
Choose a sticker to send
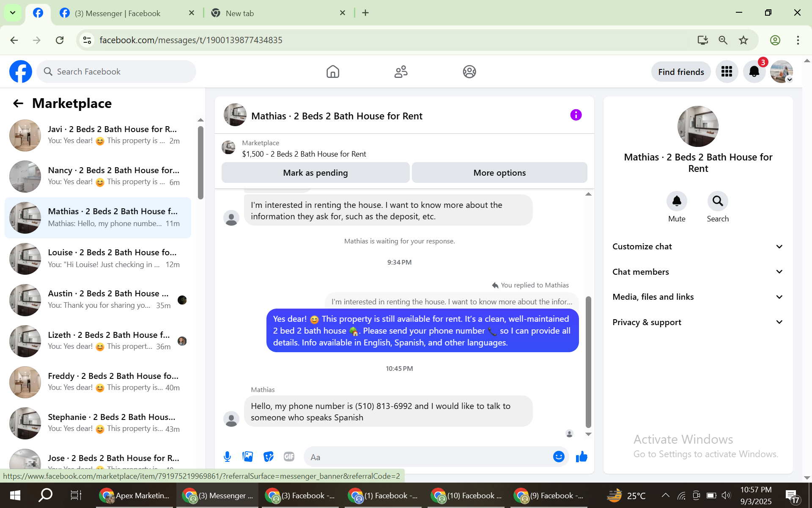coord(269,457)
